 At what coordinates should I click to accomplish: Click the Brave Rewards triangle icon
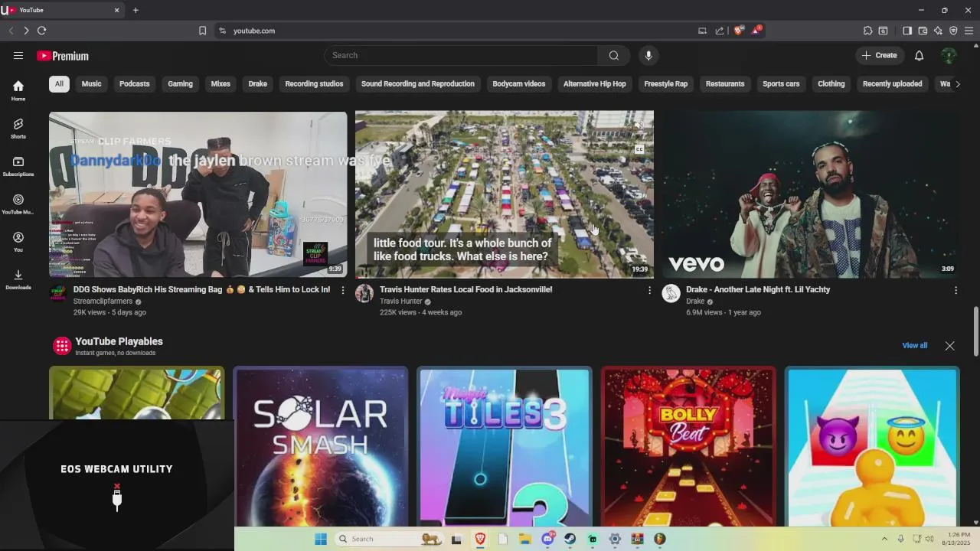[756, 31]
